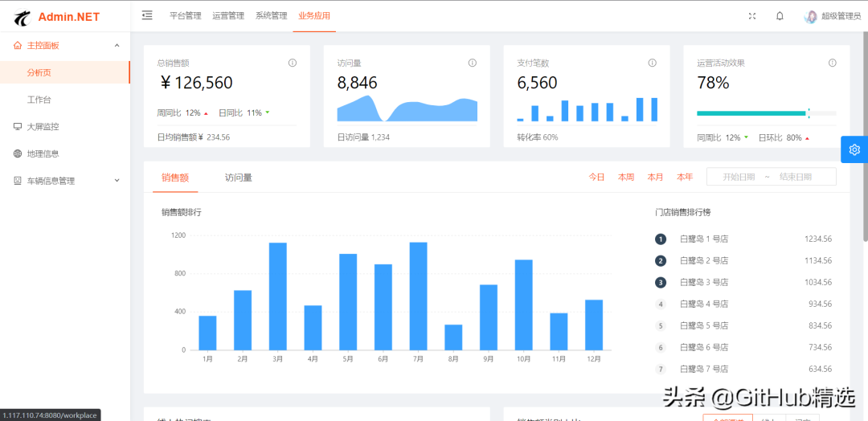This screenshot has width=868, height=421.
Task: Filter by 本周 link
Action: tap(626, 177)
